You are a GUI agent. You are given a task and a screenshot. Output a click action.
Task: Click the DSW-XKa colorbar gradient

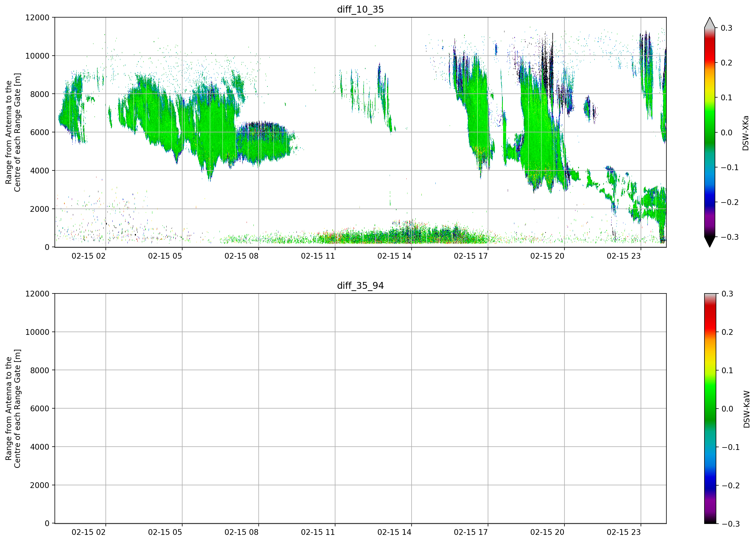[710, 132]
